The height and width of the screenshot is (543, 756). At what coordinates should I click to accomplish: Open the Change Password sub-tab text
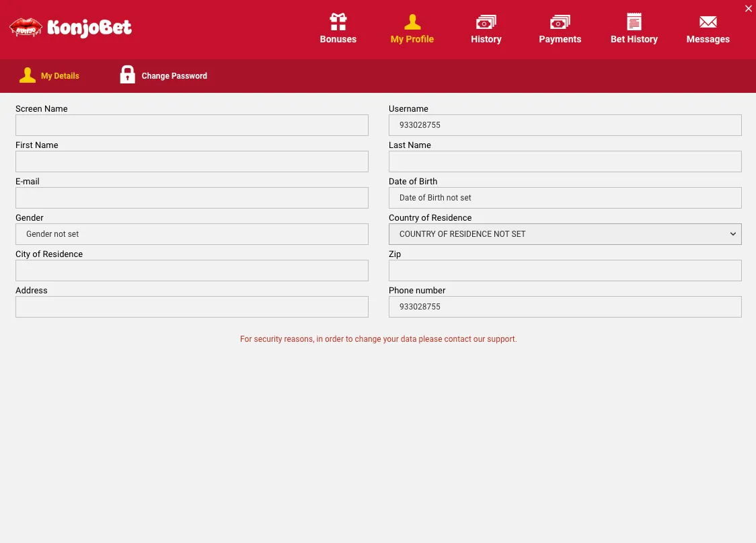pos(174,76)
